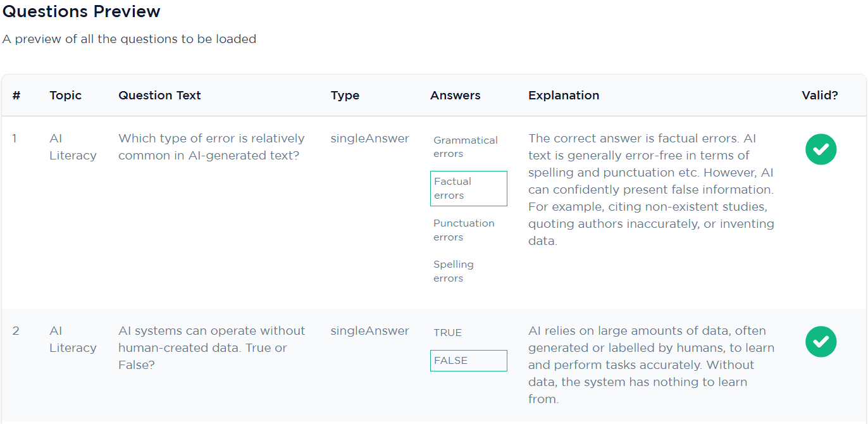
Task: Select the TRUE answer for question 2
Action: (448, 332)
